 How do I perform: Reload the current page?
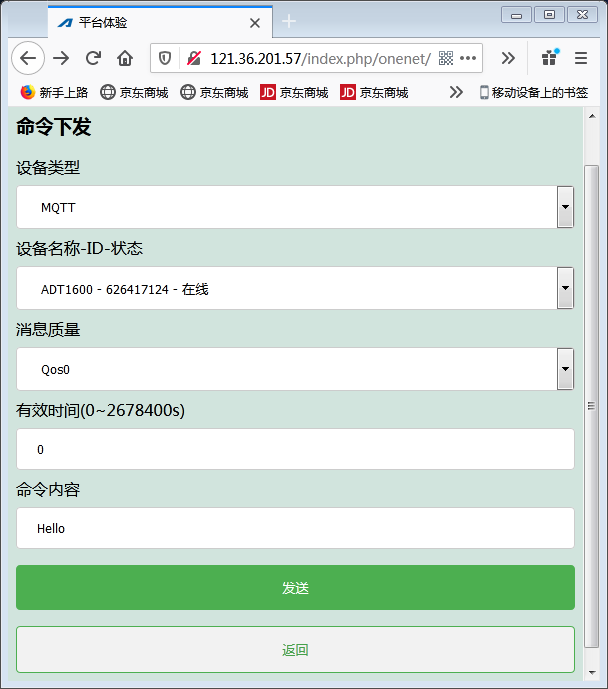93,58
